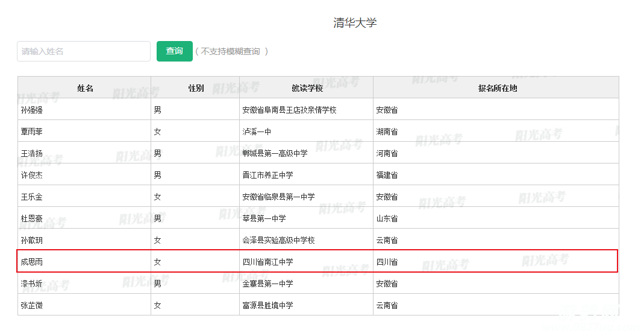Screen dimensions: 644x336
Task: Click 四川省 location in 成思雨's row
Action: (387, 262)
